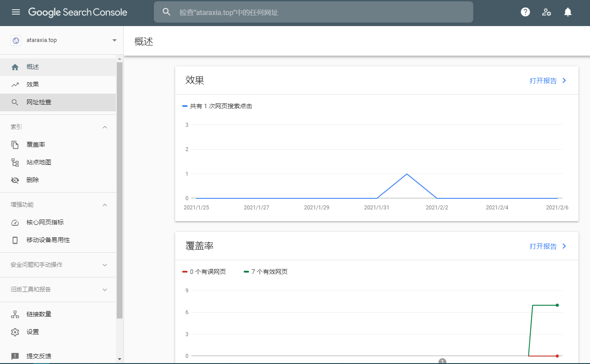Open 链接数量 links page
The width and height of the screenshot is (590, 364).
tap(58, 315)
